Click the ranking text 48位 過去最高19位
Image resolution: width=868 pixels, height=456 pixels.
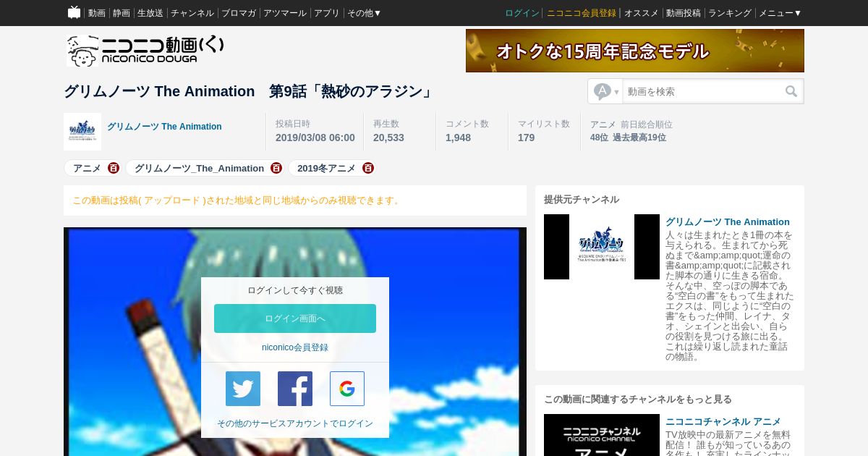coord(629,138)
